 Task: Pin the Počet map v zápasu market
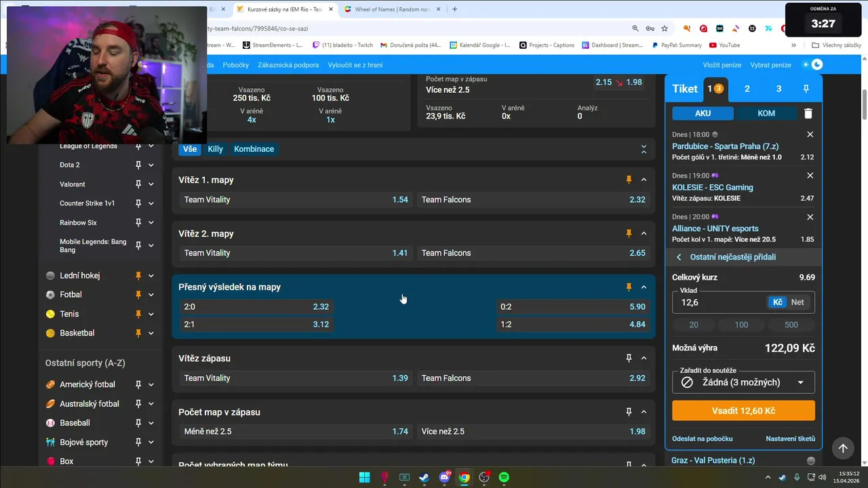[x=629, y=411]
